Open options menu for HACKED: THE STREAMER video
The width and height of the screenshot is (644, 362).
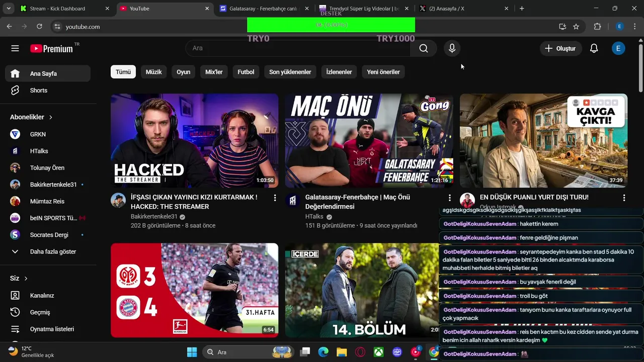275,198
